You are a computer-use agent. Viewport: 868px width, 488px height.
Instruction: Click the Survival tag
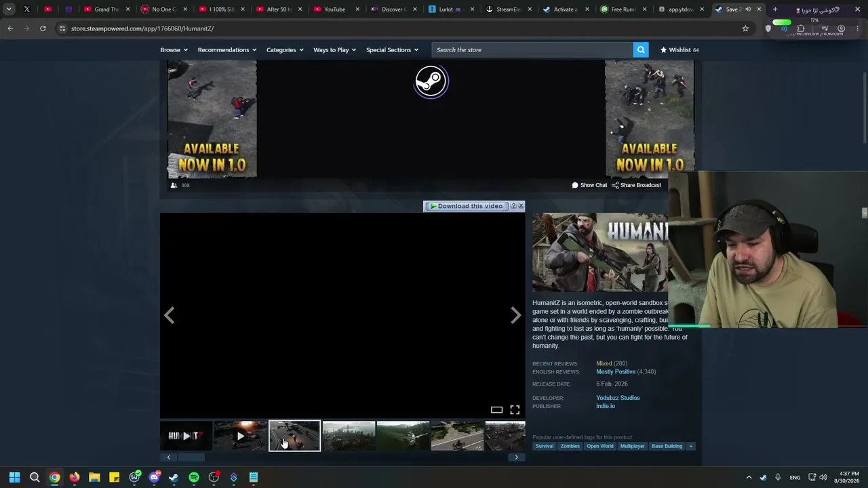pos(545,446)
